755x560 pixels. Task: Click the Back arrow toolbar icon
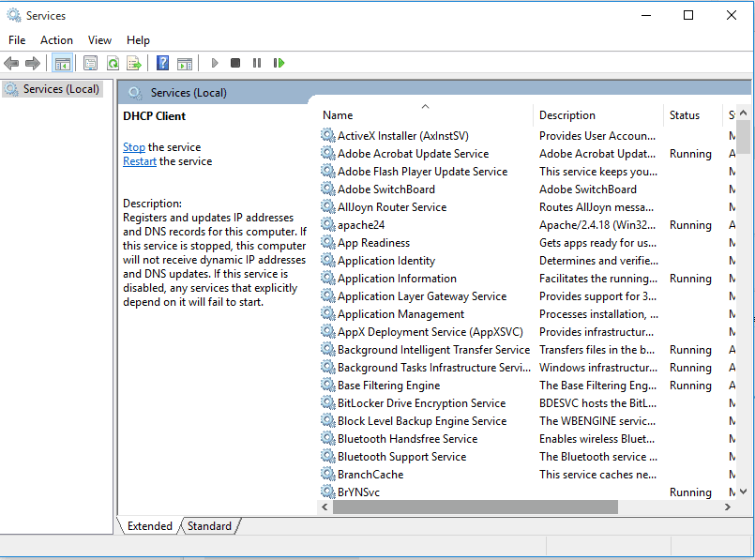pos(11,63)
